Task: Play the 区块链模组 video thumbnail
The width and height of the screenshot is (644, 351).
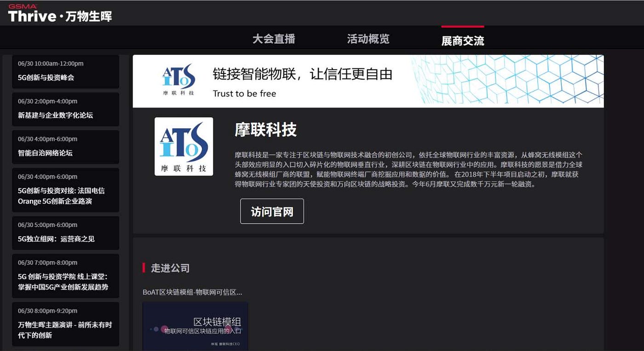Action: [195, 326]
